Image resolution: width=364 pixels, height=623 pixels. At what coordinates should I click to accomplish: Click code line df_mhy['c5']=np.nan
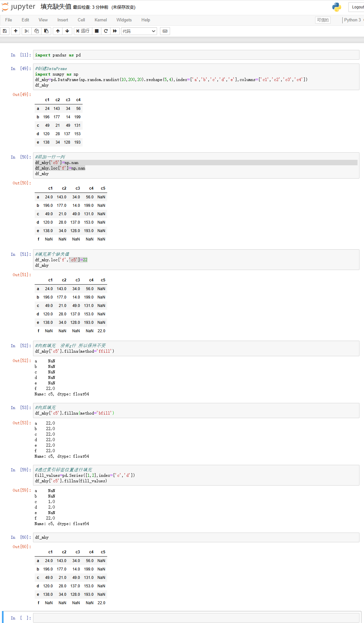click(x=57, y=163)
